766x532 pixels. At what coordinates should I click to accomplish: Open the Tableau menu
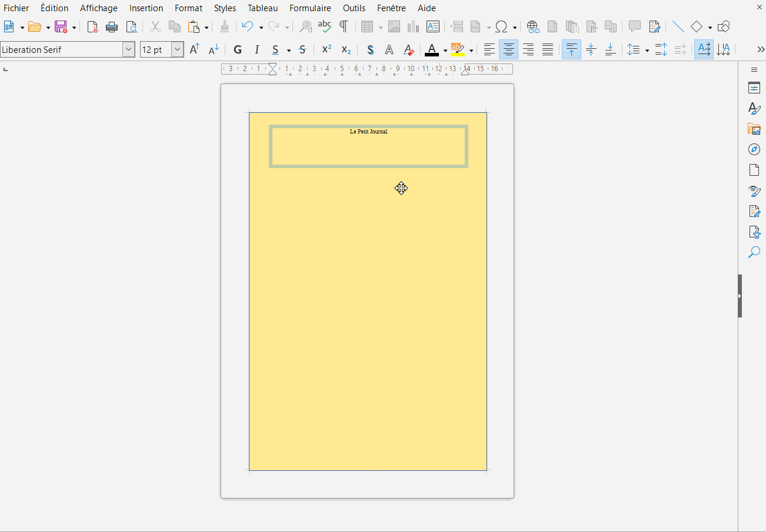click(262, 8)
